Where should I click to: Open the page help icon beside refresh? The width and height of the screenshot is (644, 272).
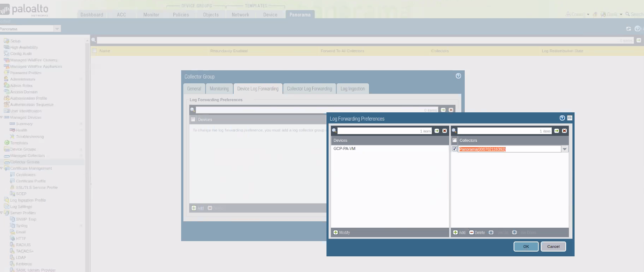pos(637,29)
